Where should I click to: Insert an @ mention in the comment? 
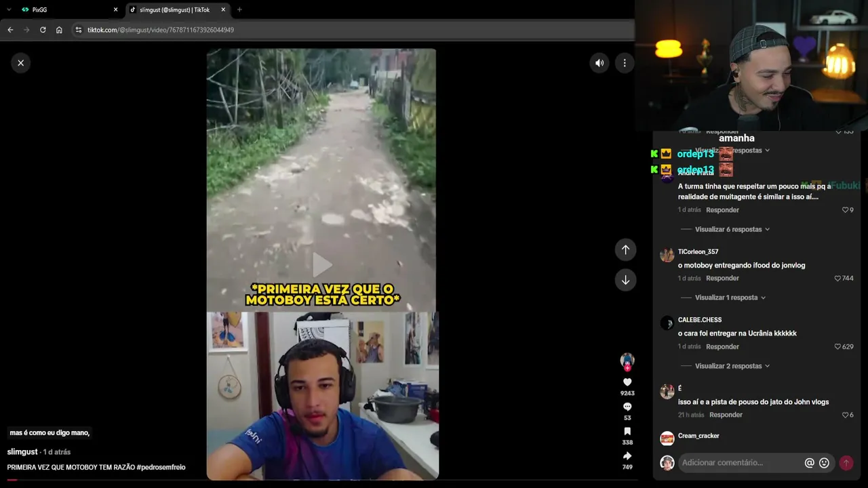point(809,463)
